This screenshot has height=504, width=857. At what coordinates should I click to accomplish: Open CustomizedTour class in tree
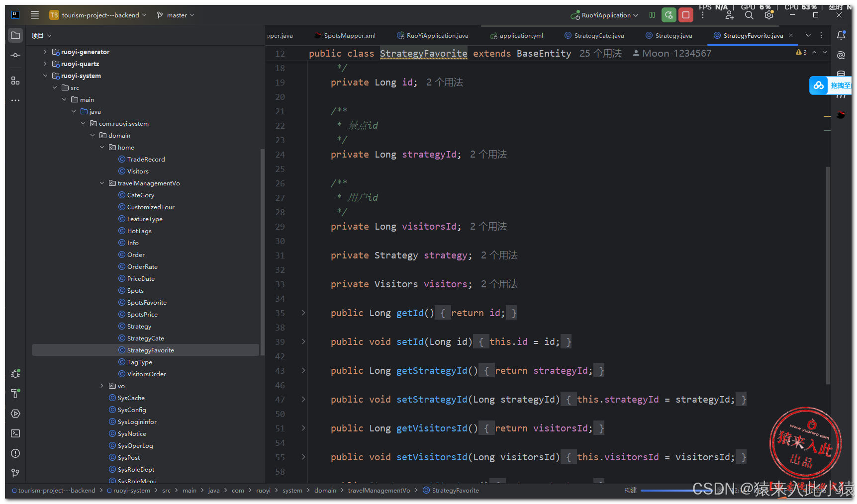151,207
